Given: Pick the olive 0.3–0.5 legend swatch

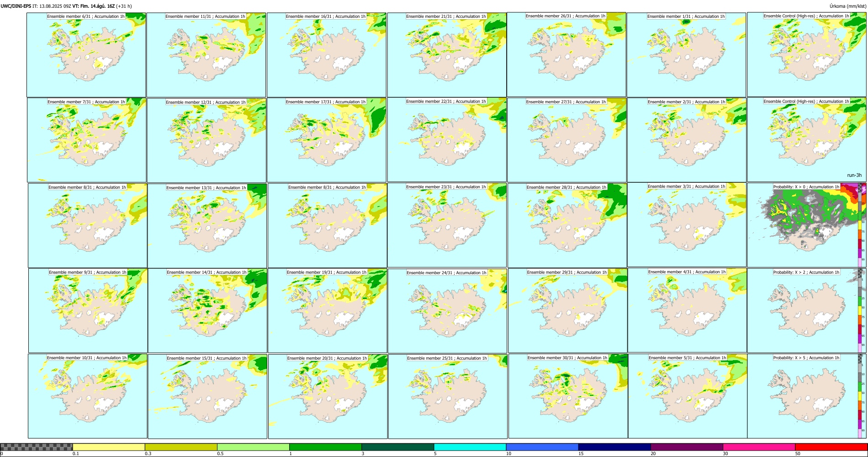Looking at the screenshot, I should pos(181,447).
